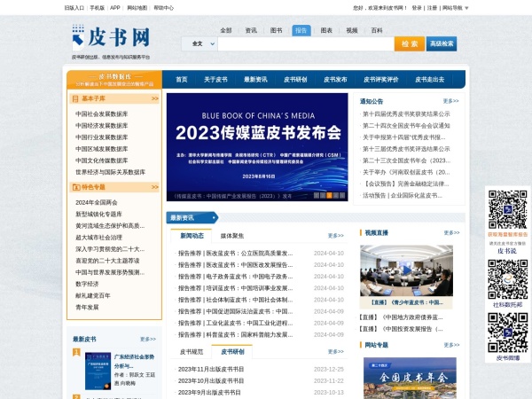Open 2023年11月出版皮书书目
The image size is (532, 399).
click(x=211, y=369)
